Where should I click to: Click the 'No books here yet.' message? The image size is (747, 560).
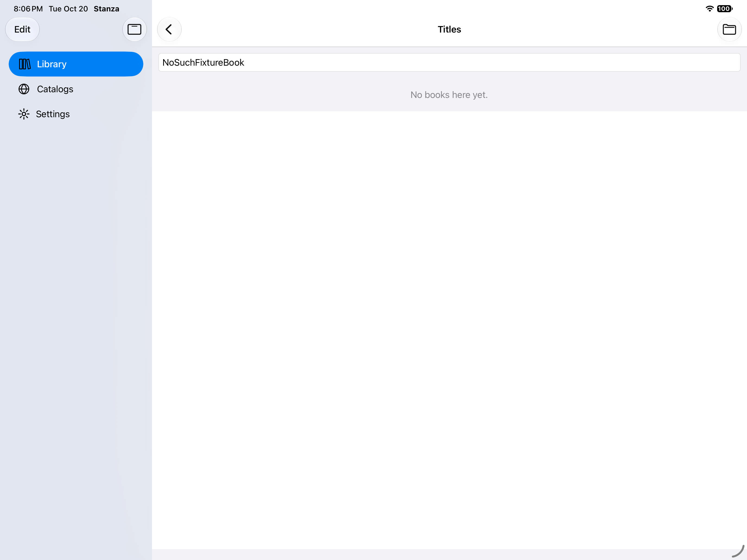449,95
